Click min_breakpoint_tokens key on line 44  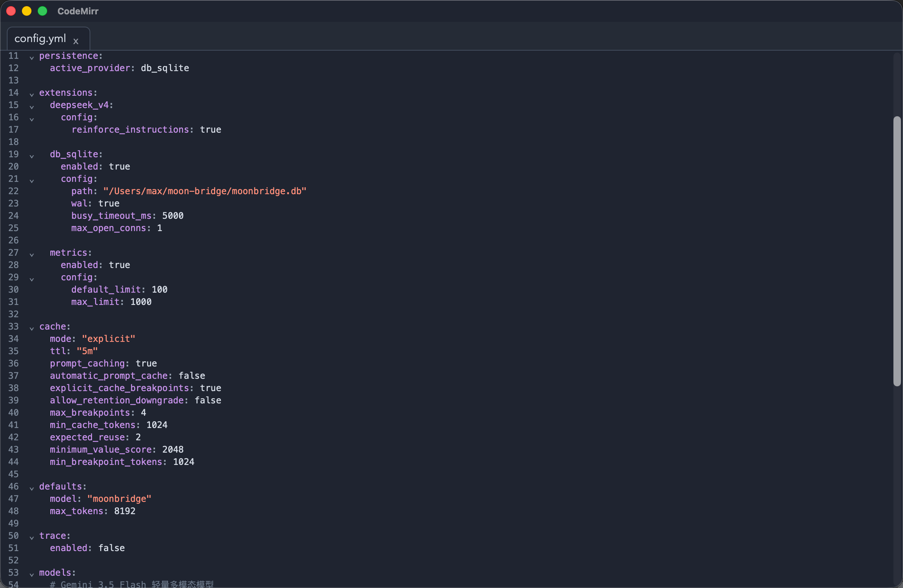[x=106, y=462]
